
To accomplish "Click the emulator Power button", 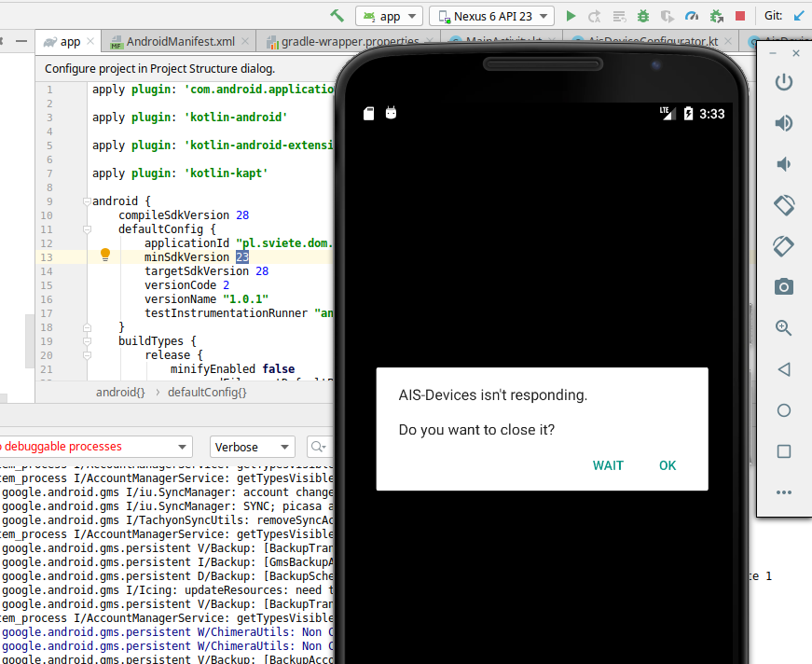I will pos(784,82).
